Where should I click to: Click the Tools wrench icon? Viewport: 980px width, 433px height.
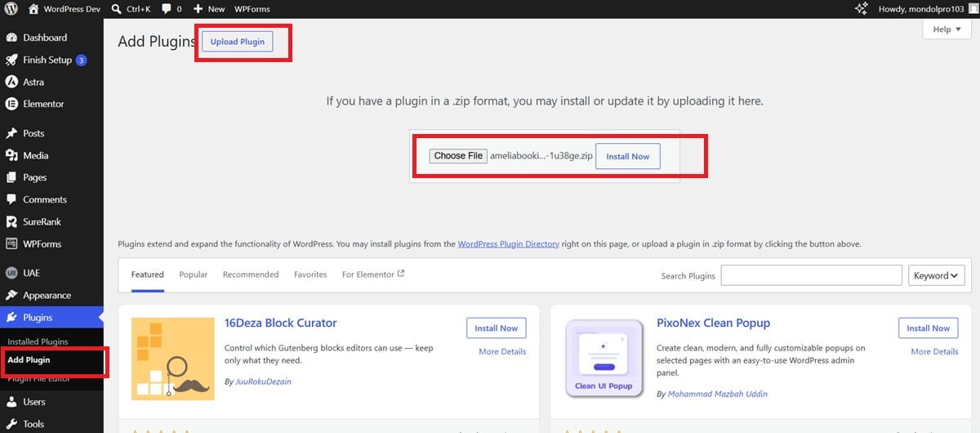[12, 424]
